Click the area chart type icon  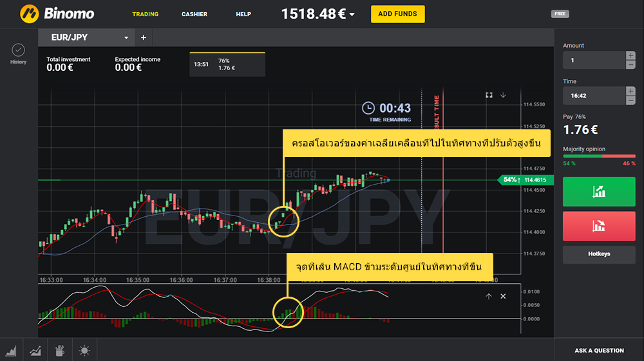click(11, 351)
